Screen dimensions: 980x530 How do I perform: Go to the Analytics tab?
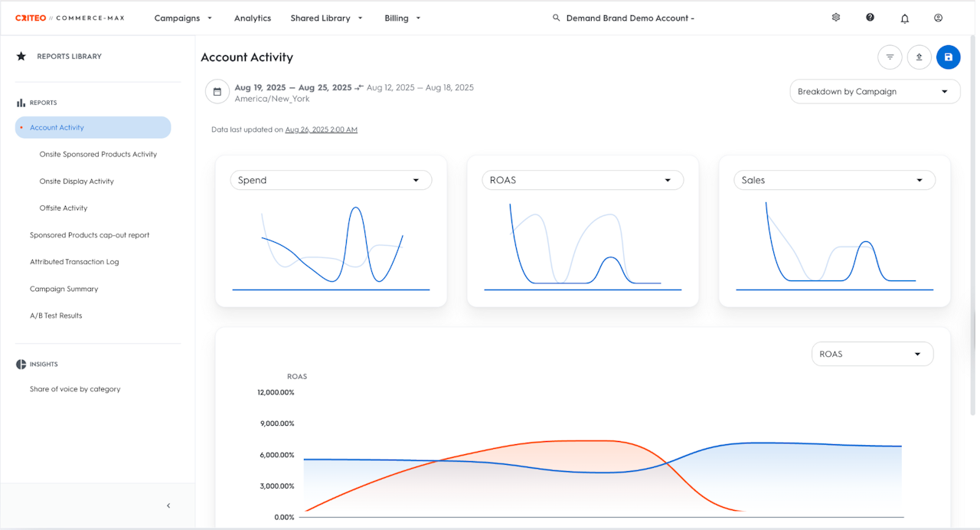(253, 18)
